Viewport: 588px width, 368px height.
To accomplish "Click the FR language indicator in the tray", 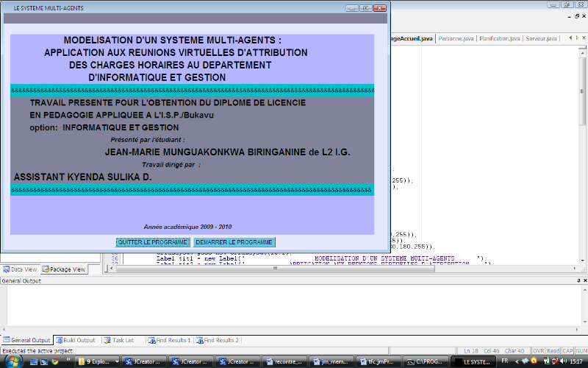I will tap(505, 361).
